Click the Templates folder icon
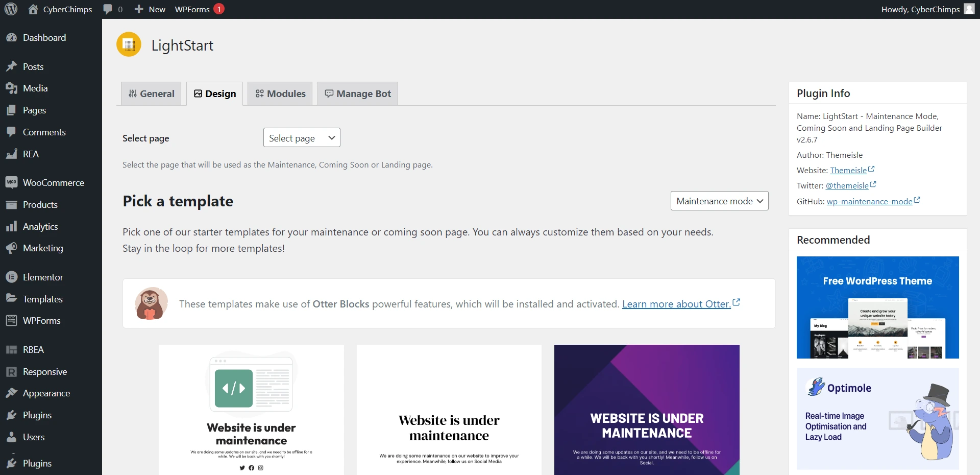 [x=11, y=299]
